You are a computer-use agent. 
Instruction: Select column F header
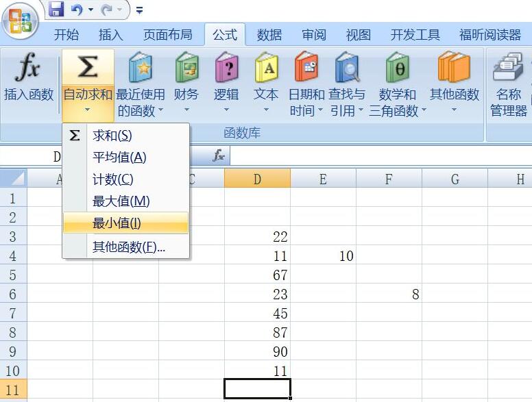coord(389,179)
